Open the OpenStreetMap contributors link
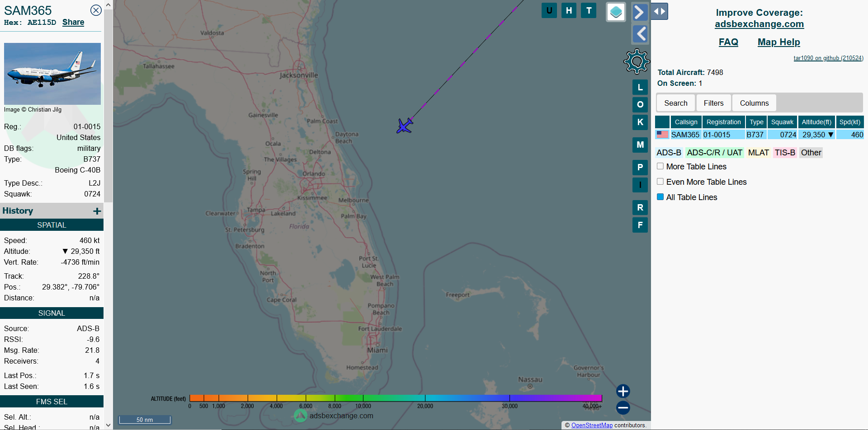868x430 pixels. pos(592,425)
